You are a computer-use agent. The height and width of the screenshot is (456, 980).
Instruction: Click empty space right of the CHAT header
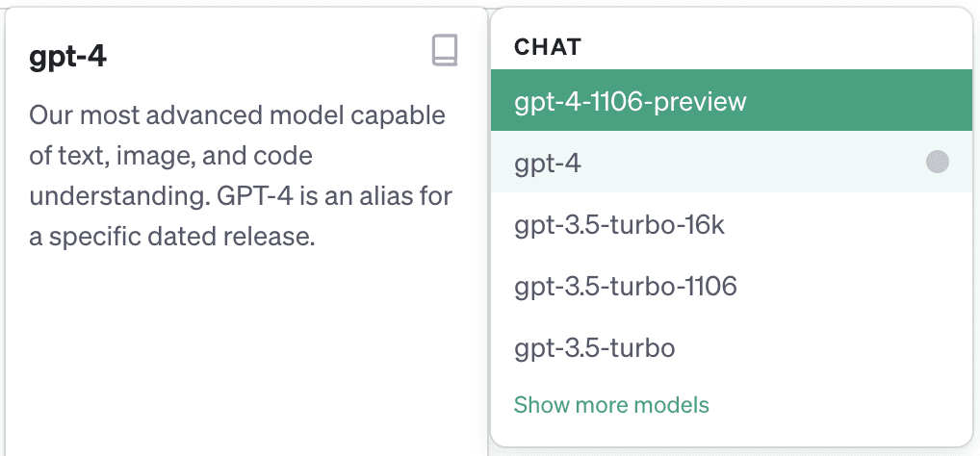[x=770, y=46]
